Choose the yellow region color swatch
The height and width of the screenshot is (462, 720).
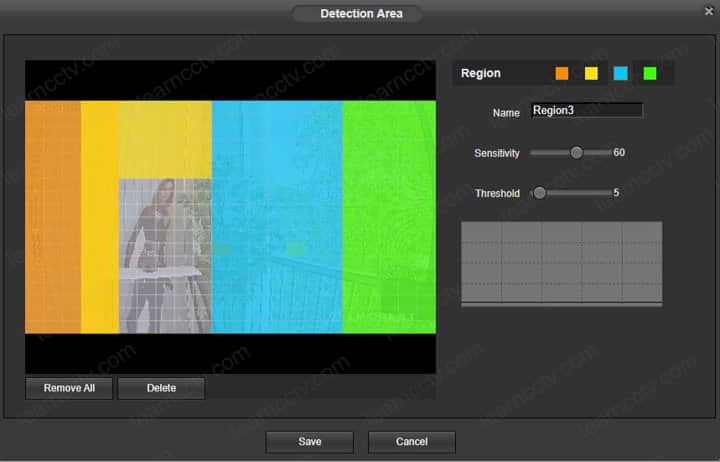pyautogui.click(x=591, y=73)
